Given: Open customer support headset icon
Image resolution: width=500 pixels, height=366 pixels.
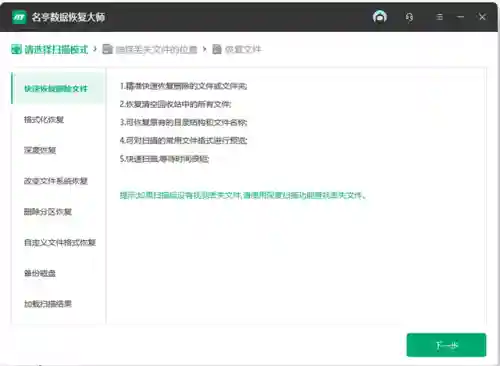Looking at the screenshot, I should click(409, 17).
